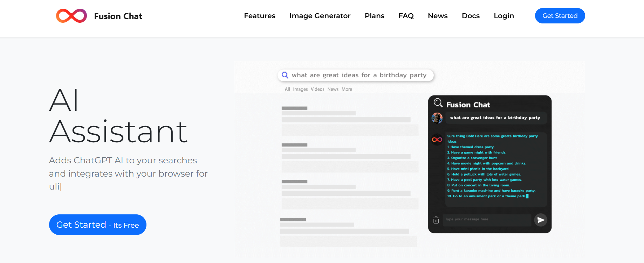
Task: Select the All search tab
Action: [287, 89]
